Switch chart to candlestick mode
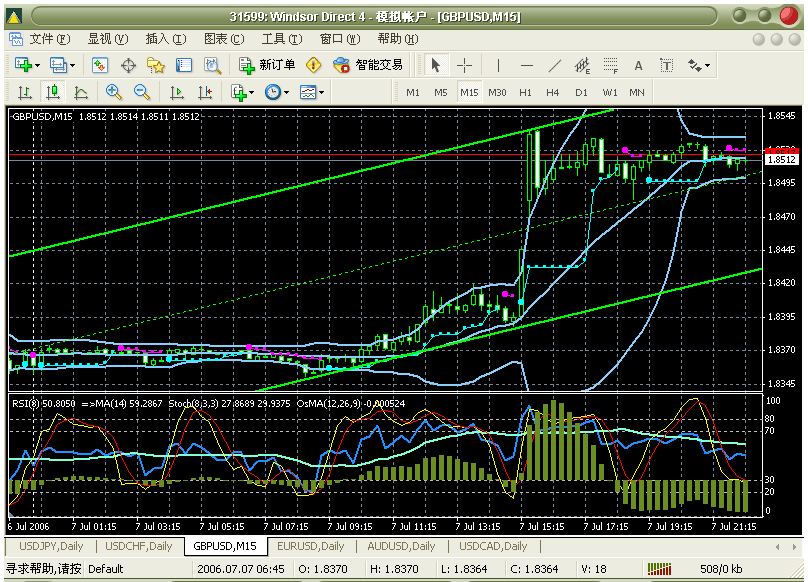 coord(52,92)
